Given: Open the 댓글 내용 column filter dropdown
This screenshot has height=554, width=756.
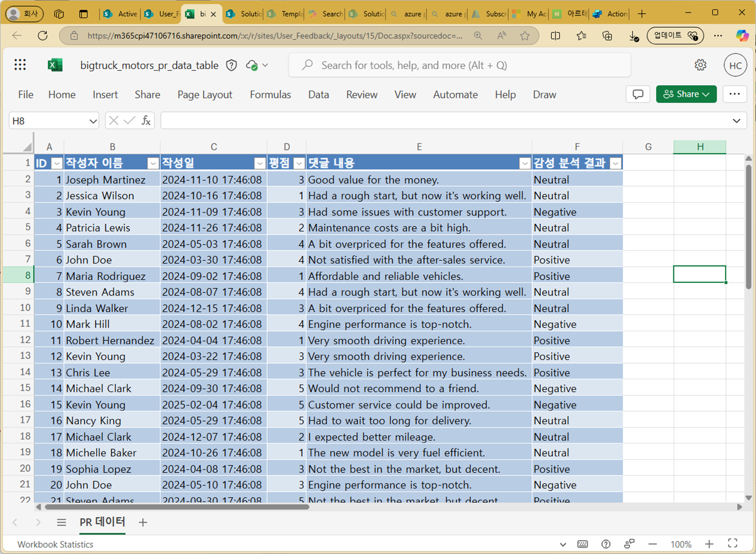Looking at the screenshot, I should coord(525,163).
